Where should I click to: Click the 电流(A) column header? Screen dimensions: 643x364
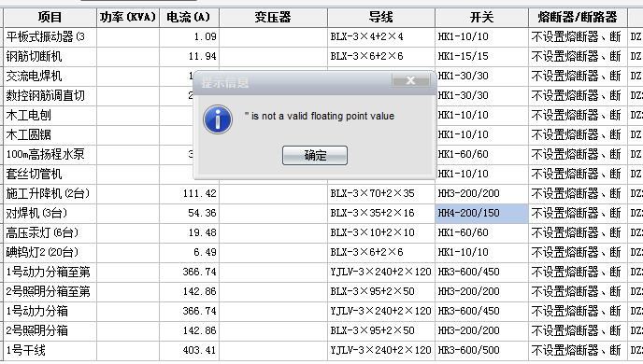pos(189,17)
